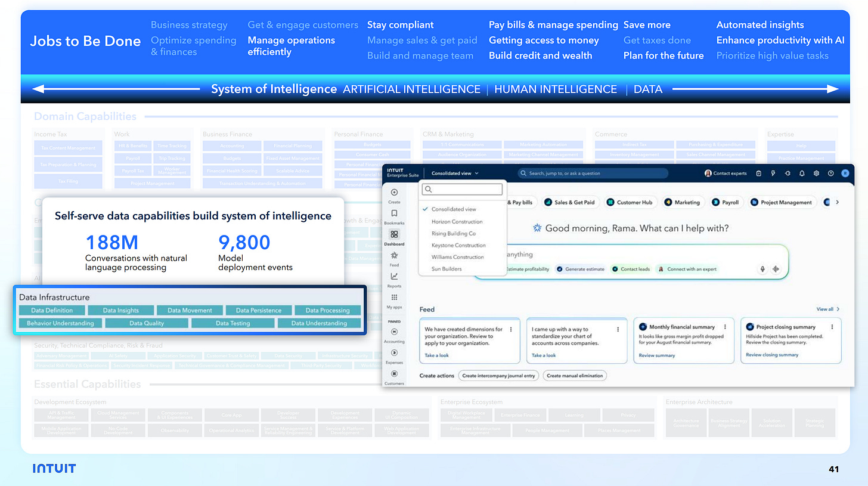The image size is (868, 486).
Task: Click Take a look on dimensions card
Action: pos(437,355)
